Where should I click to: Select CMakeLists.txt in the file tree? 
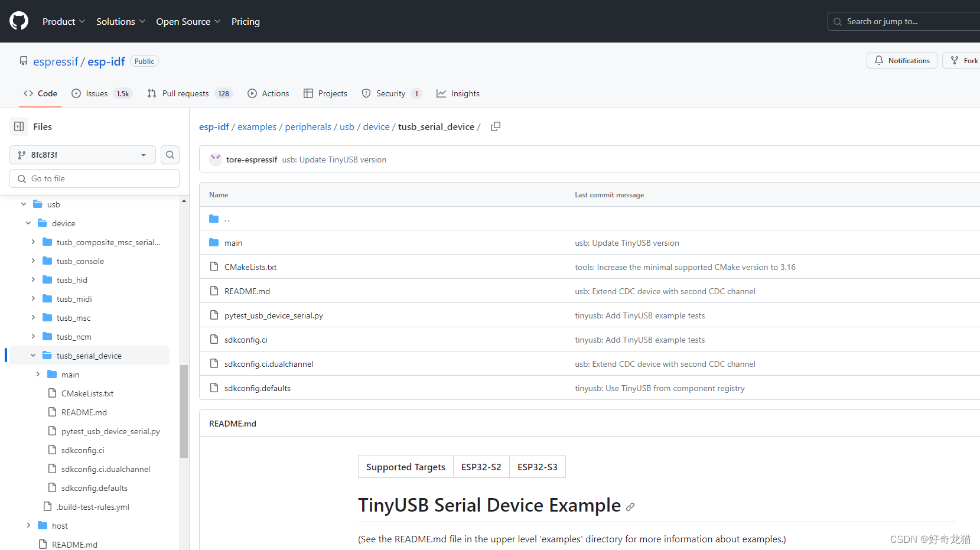[x=87, y=393]
